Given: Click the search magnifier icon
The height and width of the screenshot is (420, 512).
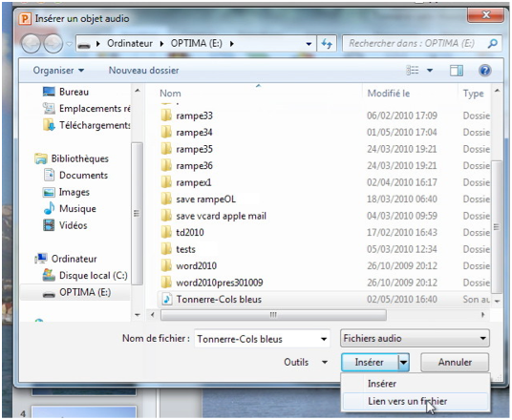Looking at the screenshot, I should pos(492,43).
